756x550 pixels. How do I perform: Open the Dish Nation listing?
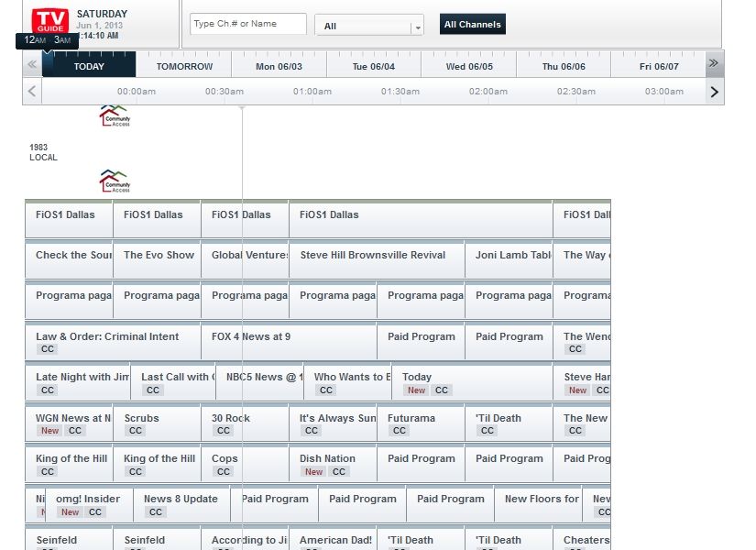click(x=333, y=464)
